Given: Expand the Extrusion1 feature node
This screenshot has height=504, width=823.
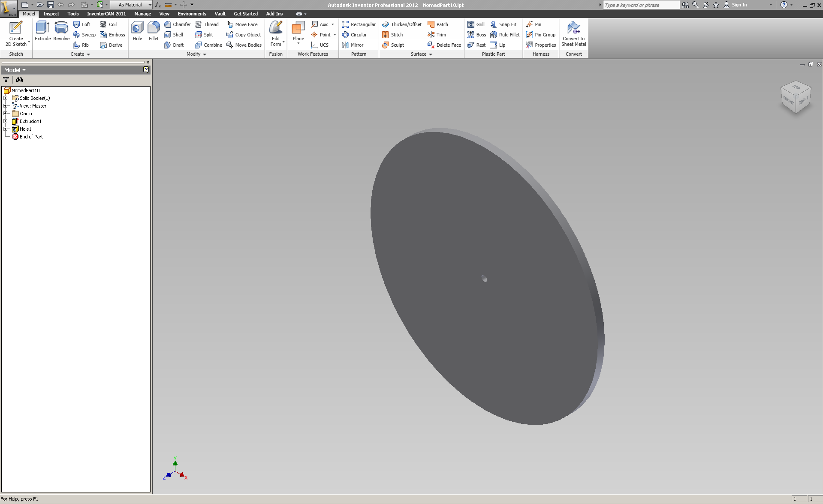Looking at the screenshot, I should (6, 121).
